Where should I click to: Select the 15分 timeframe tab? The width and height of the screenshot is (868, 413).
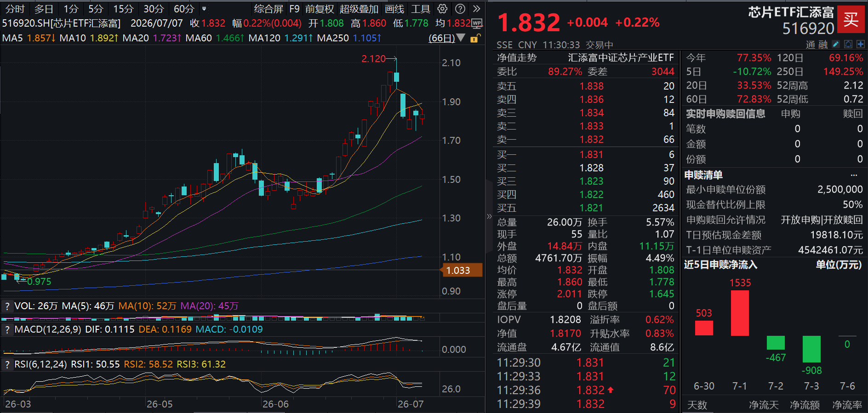[x=123, y=9]
